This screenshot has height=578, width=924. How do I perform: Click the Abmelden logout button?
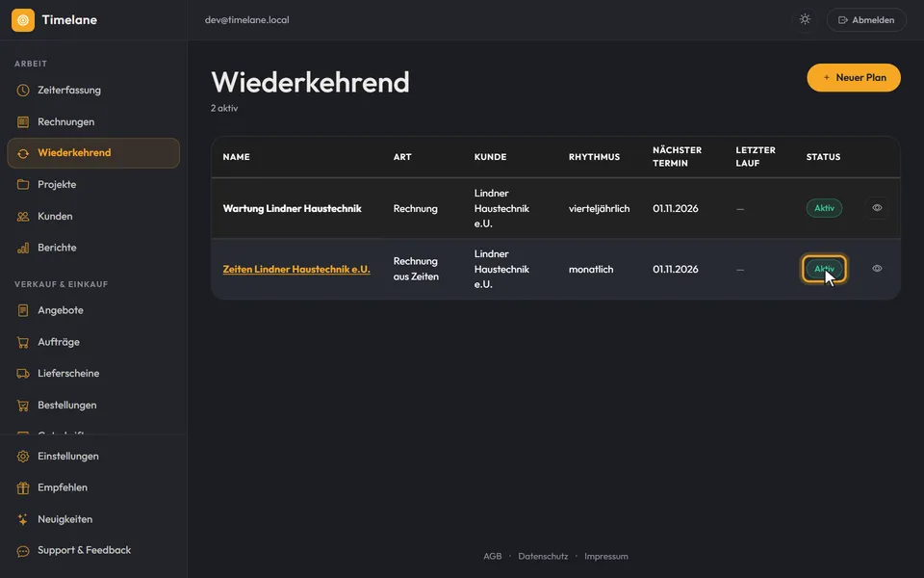pyautogui.click(x=866, y=20)
